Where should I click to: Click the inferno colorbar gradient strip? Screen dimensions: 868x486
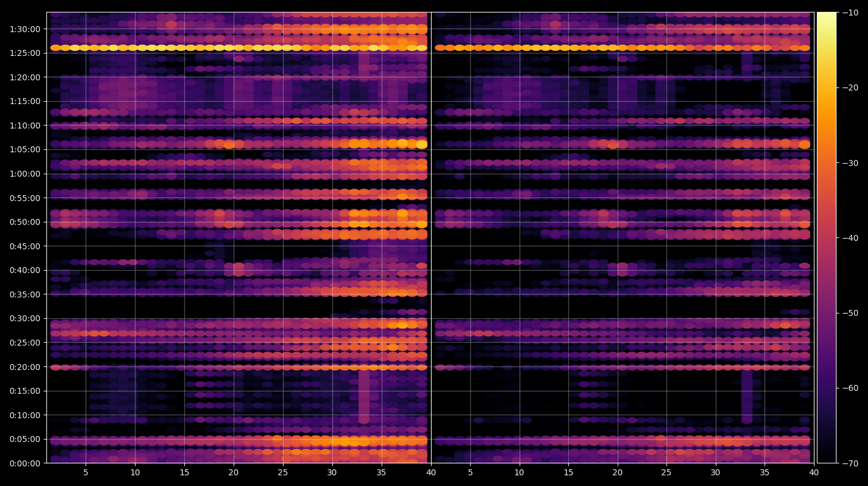[x=826, y=237]
